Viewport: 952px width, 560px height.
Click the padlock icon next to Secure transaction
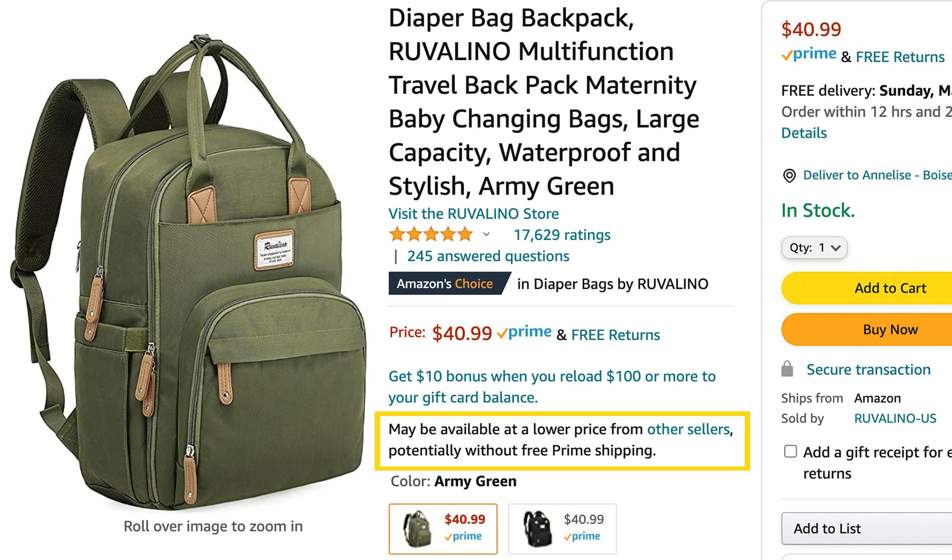[787, 369]
